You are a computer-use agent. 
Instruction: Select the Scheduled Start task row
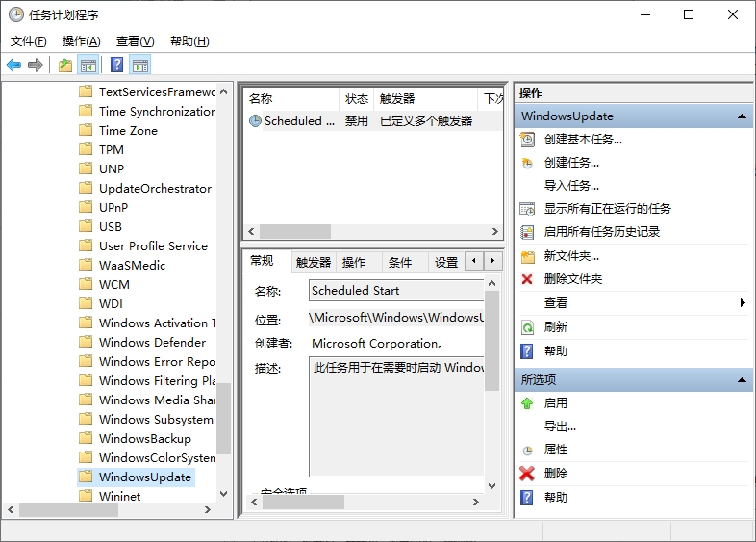[299, 121]
